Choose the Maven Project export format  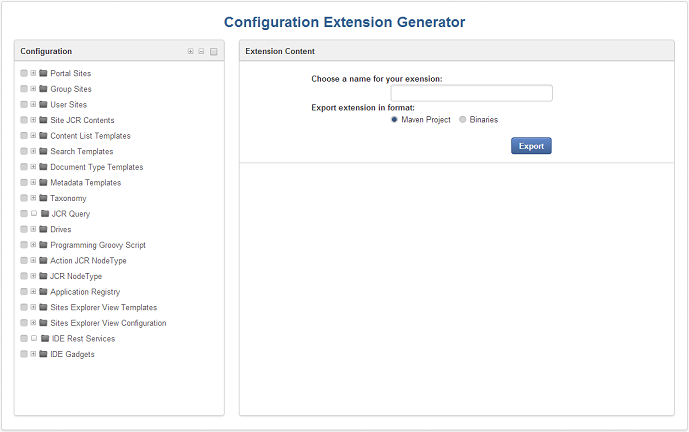point(394,120)
